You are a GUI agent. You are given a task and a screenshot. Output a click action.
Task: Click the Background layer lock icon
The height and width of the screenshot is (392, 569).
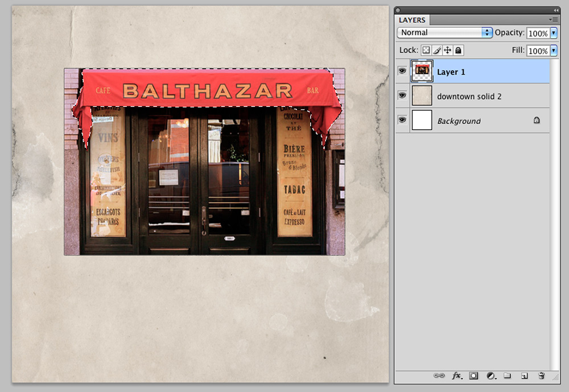(537, 120)
